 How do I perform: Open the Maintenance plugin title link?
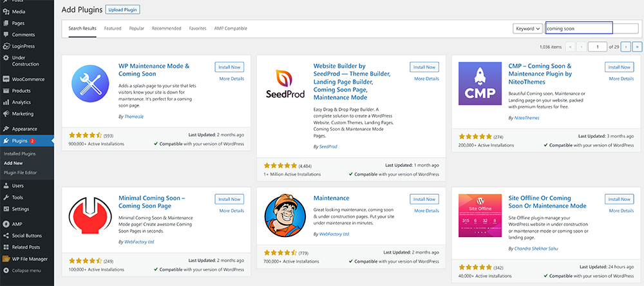click(332, 198)
